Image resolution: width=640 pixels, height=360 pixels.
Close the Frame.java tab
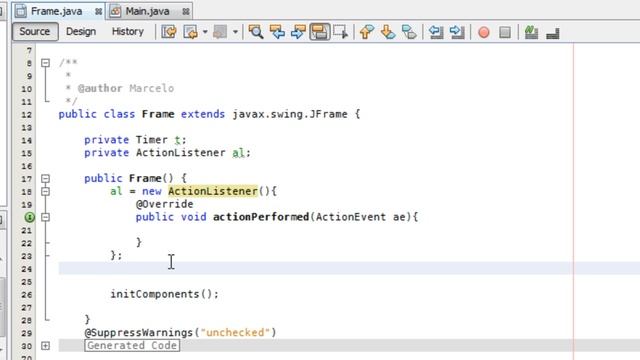click(x=98, y=11)
